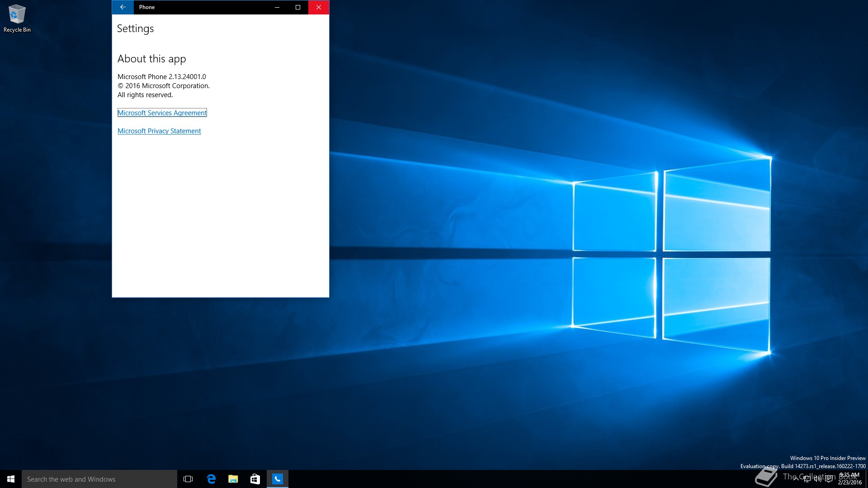Open the Microsoft Privacy Statement link
This screenshot has width=868, height=488.
[x=159, y=131]
